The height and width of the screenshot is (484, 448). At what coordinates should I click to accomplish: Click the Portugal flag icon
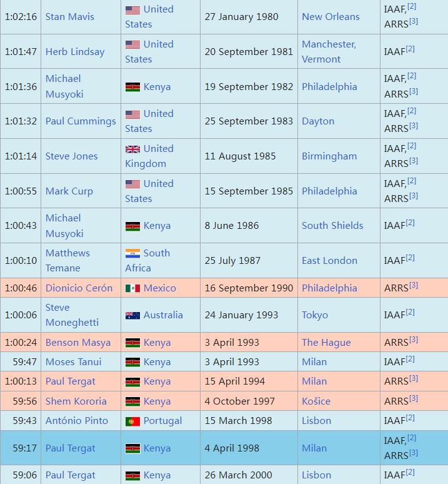[132, 421]
